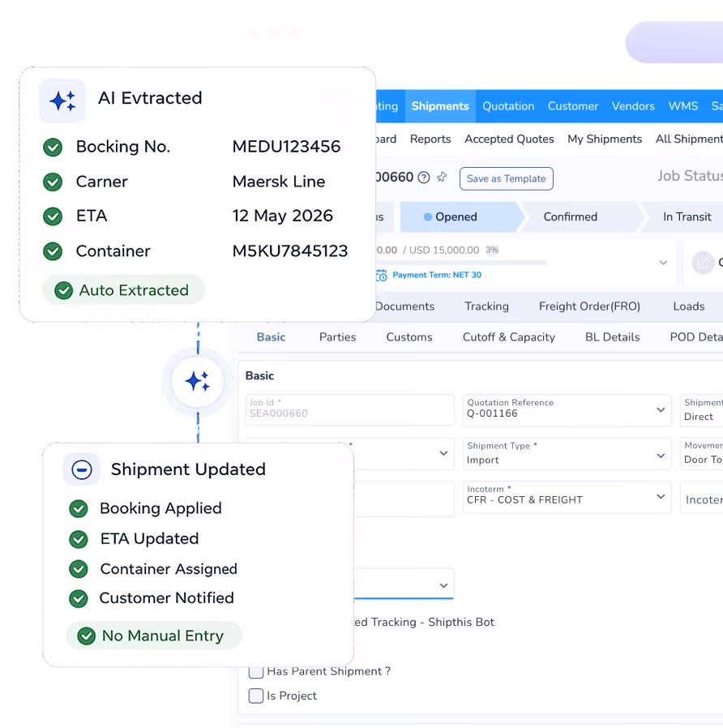Click the green check beside Carner
The width and height of the screenshot is (723, 728).
[53, 182]
